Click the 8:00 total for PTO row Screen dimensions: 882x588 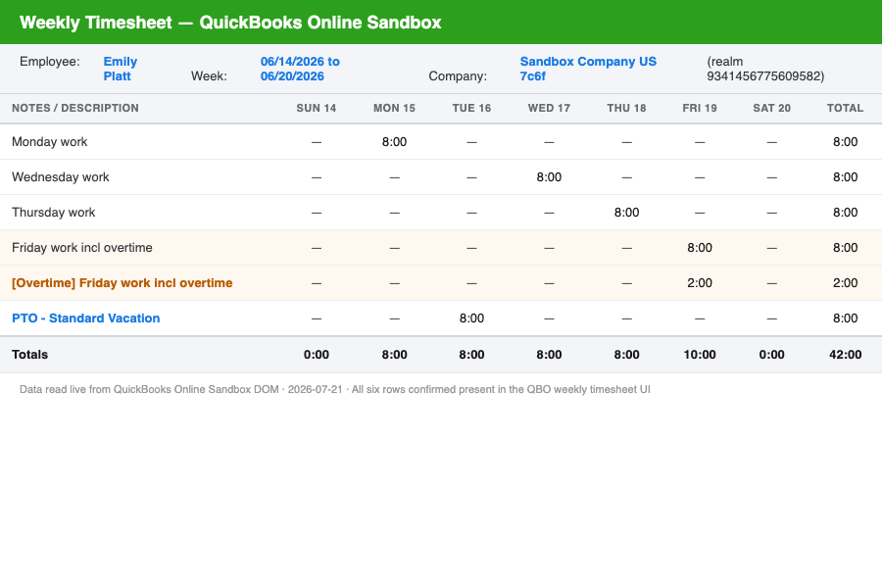pos(845,318)
